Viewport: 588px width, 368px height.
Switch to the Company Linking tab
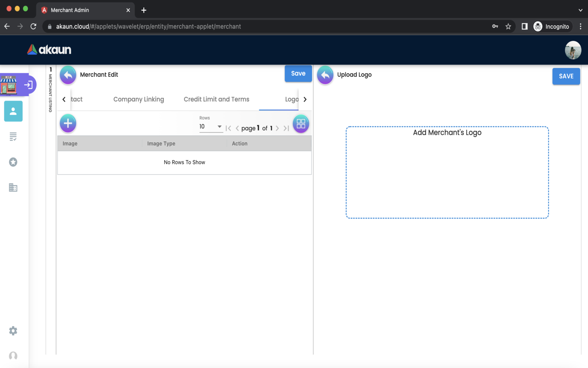coord(138,99)
